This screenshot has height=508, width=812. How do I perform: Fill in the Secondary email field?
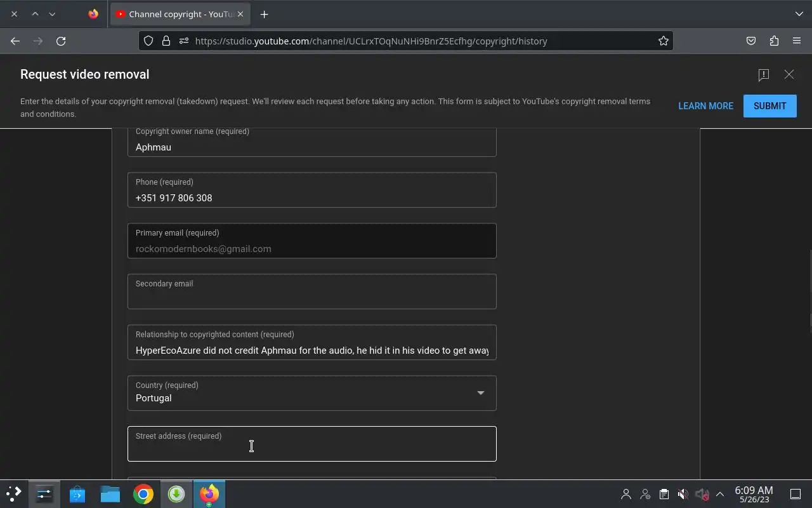311,291
